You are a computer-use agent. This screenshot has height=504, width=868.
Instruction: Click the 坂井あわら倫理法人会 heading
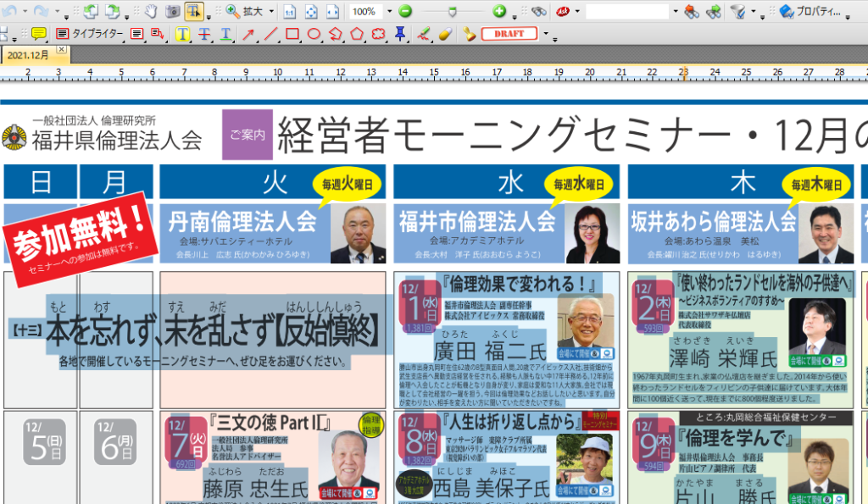(714, 223)
